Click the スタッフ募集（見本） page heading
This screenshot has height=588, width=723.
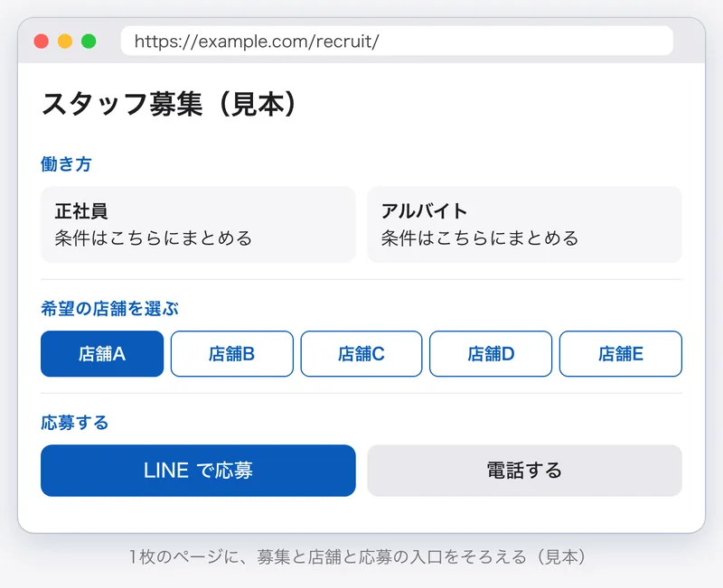(169, 104)
